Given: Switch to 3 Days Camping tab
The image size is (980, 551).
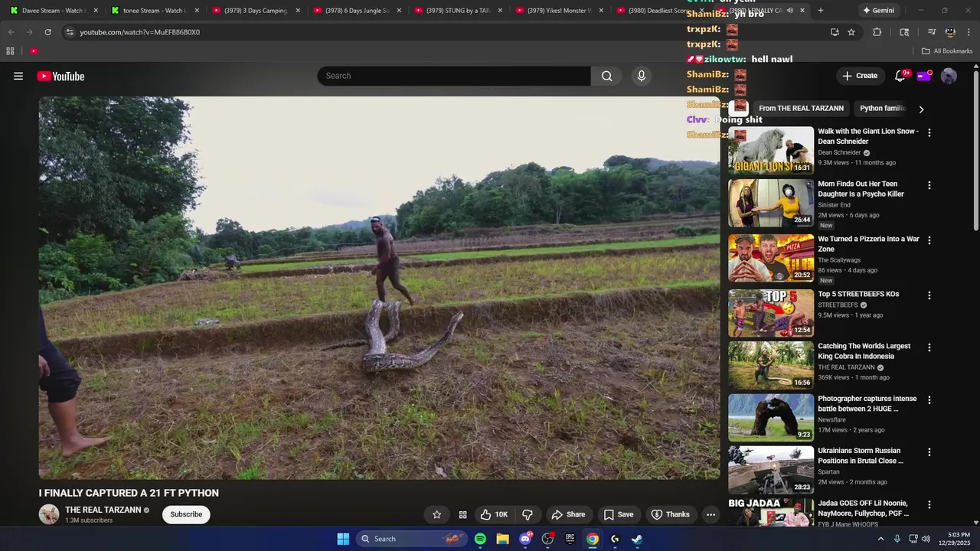Looking at the screenshot, I should (x=254, y=11).
